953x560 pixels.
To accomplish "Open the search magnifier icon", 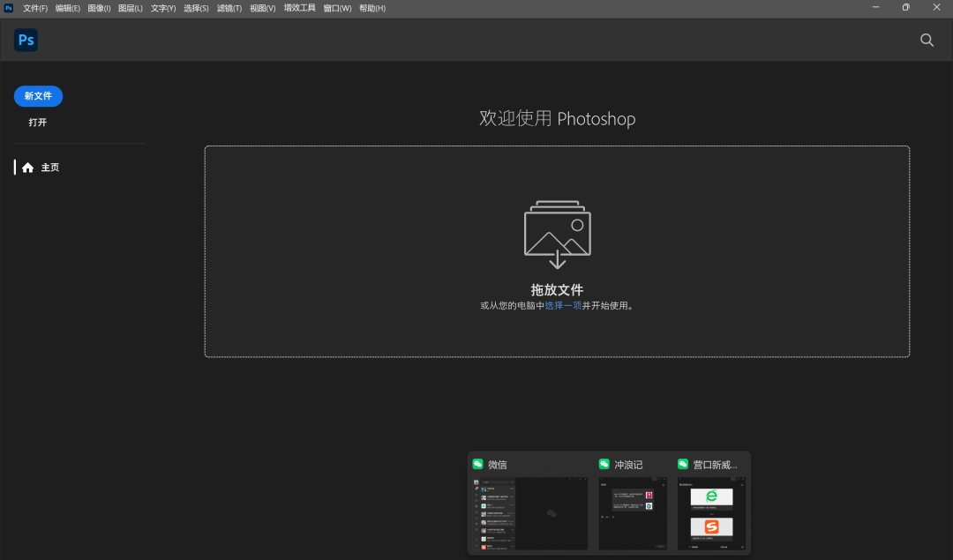I will [x=927, y=40].
